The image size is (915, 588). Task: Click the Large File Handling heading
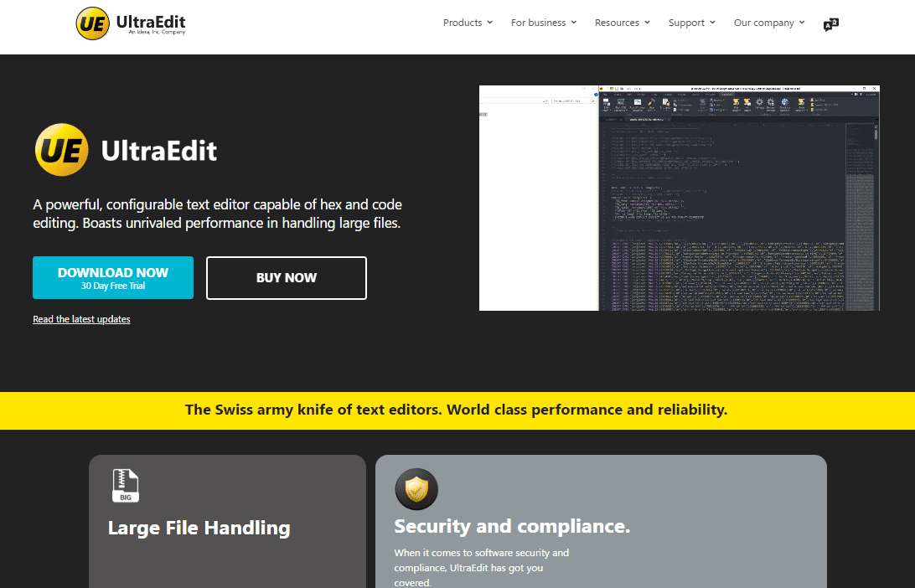click(x=199, y=528)
